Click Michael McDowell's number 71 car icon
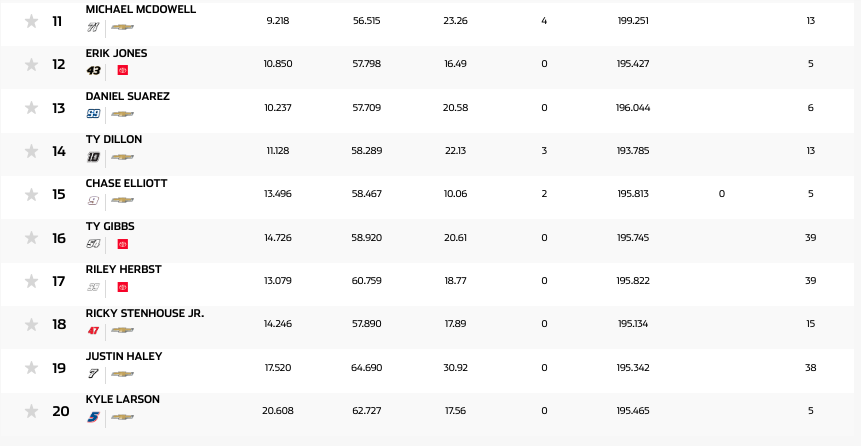 click(x=94, y=27)
